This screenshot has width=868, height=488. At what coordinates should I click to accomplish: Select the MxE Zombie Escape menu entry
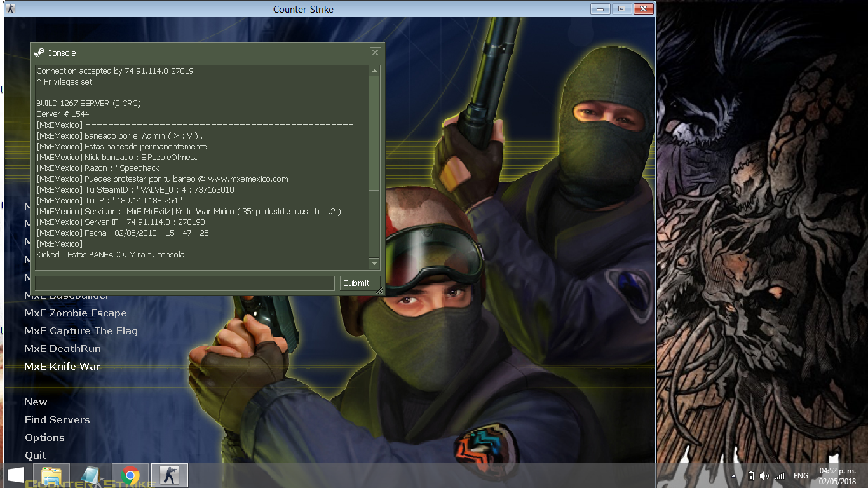point(76,313)
